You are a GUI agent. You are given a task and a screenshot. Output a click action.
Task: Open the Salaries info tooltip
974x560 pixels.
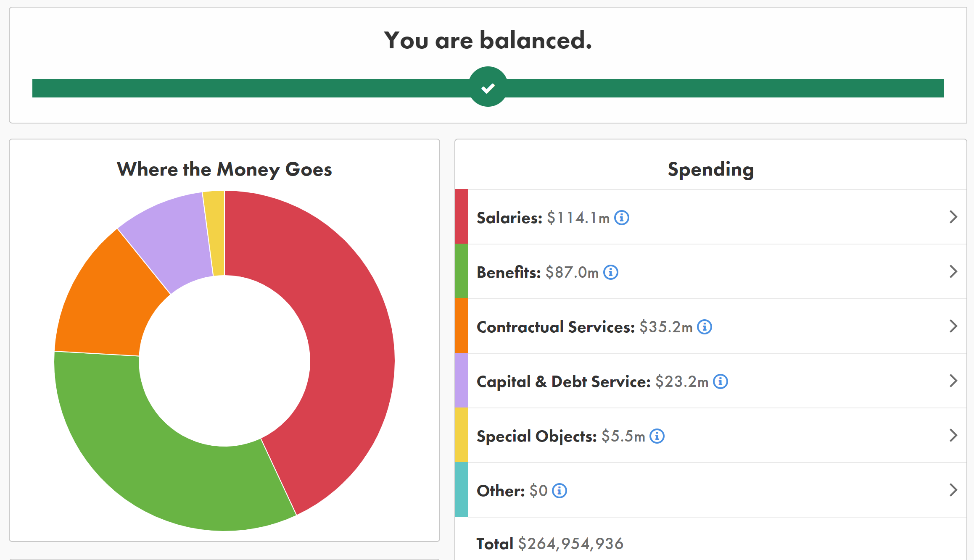tap(622, 218)
